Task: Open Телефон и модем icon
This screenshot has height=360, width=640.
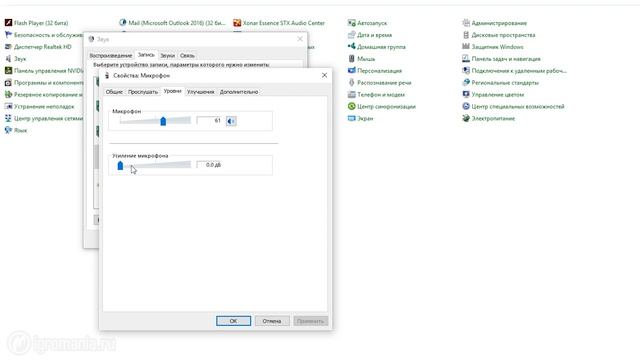Action: click(351, 94)
